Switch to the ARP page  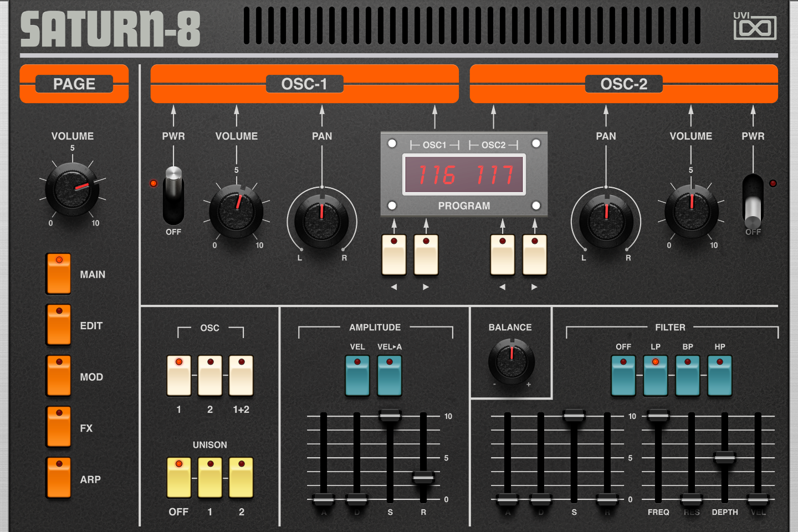58,479
